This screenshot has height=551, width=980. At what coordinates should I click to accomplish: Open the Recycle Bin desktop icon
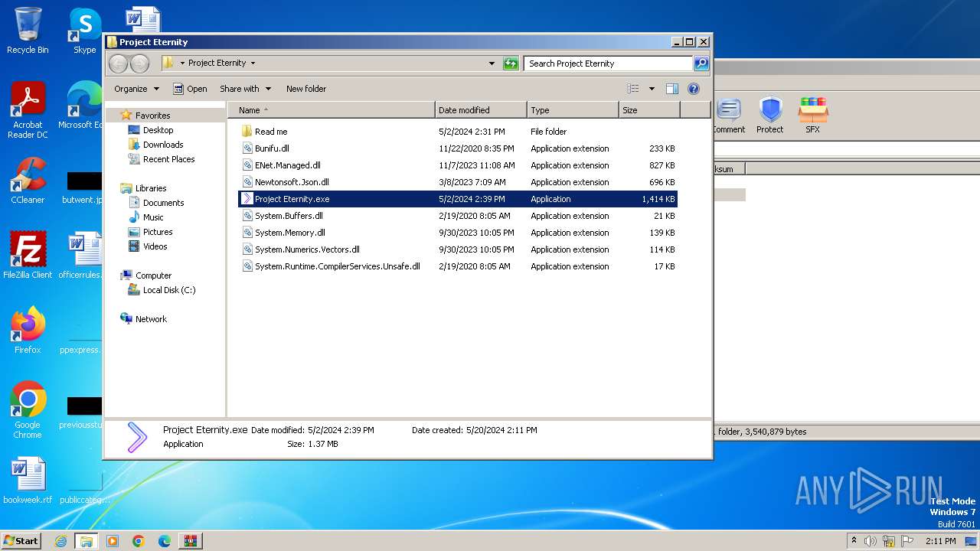pos(28,31)
